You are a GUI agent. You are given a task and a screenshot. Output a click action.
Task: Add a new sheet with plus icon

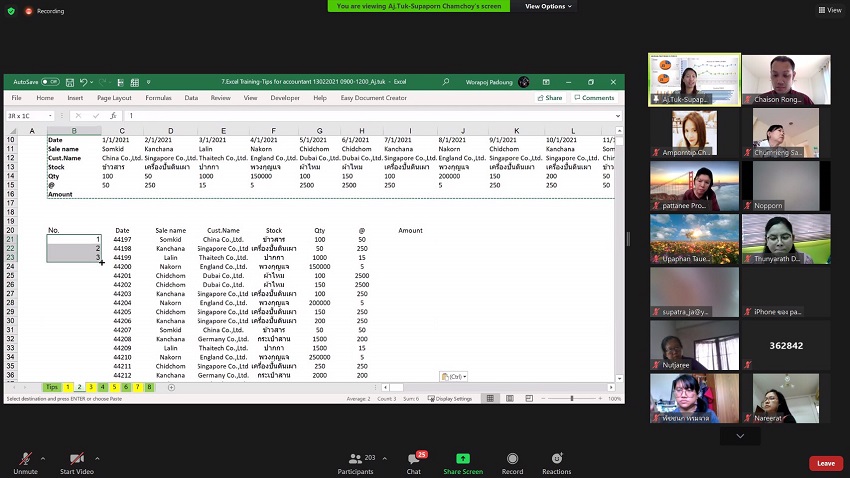coord(171,387)
